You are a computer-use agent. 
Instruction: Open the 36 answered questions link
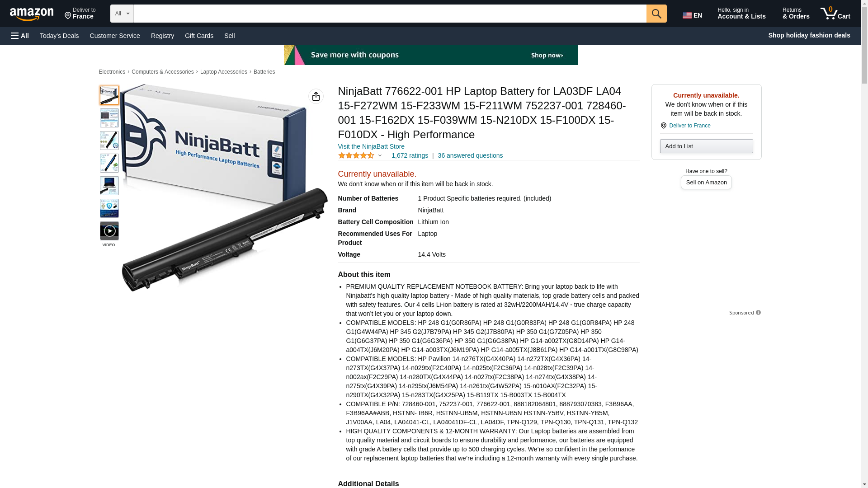tap(470, 155)
